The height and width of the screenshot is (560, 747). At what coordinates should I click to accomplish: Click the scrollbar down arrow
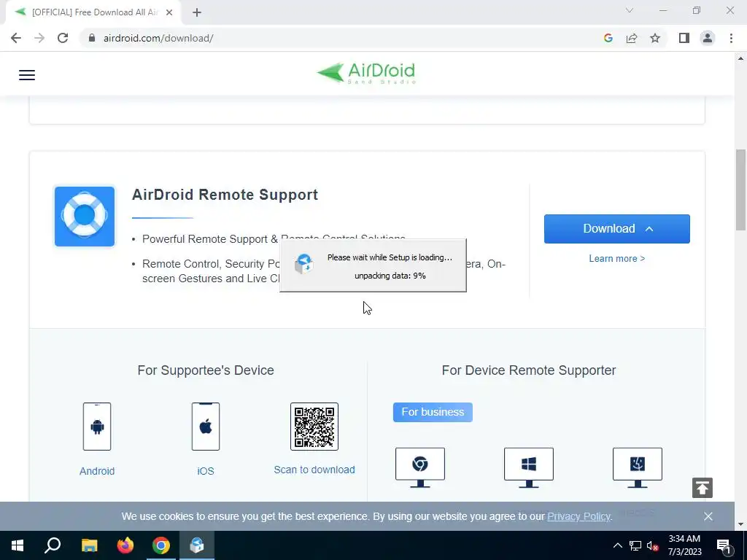click(x=740, y=524)
